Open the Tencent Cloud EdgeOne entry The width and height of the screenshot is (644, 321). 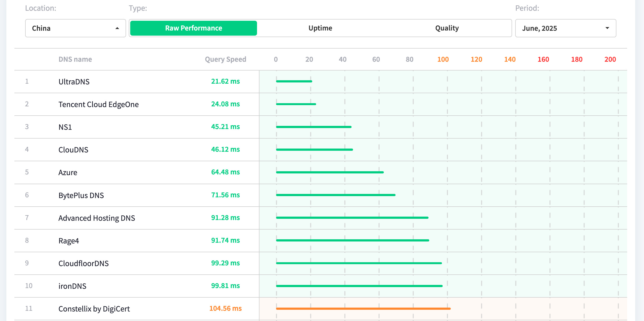[98, 104]
